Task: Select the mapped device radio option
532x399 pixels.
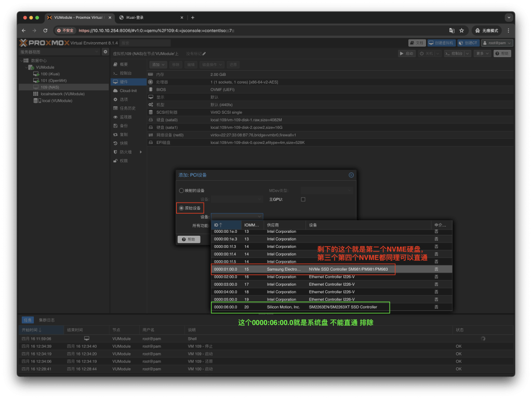Action: point(181,191)
